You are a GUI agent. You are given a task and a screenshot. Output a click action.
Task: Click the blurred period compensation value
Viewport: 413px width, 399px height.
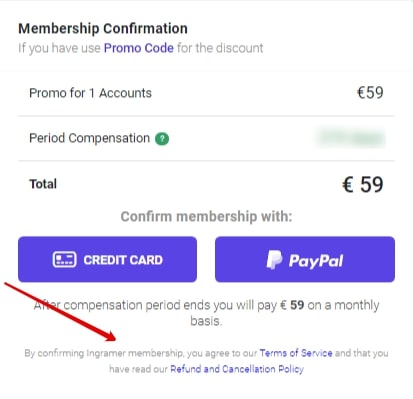351,138
